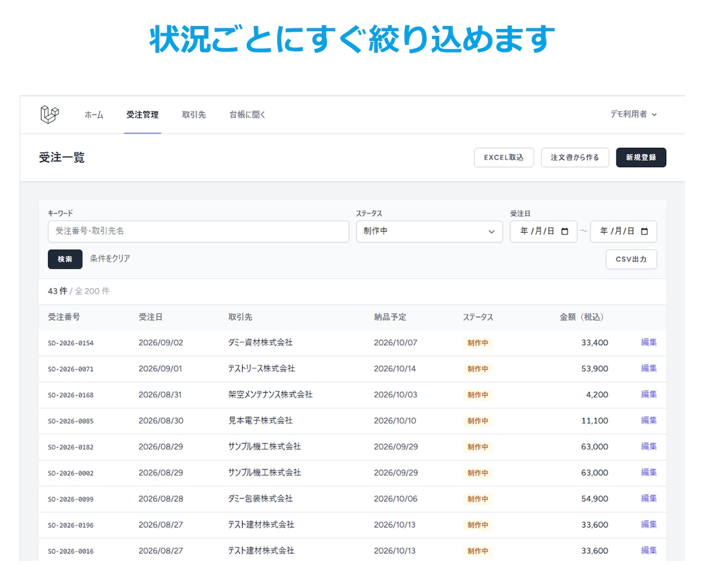Screen dimensions: 705x588
Task: Click the EXCEL取込 button
Action: coord(504,157)
